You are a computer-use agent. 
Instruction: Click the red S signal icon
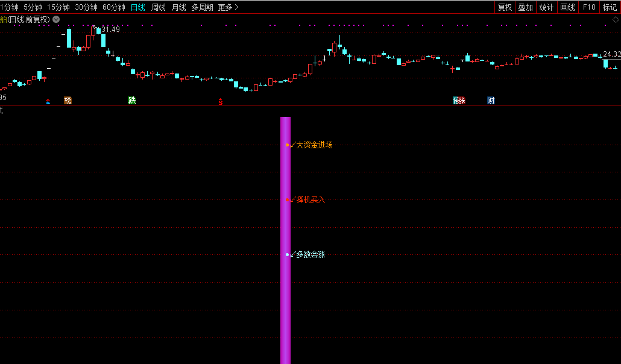[x=221, y=101]
